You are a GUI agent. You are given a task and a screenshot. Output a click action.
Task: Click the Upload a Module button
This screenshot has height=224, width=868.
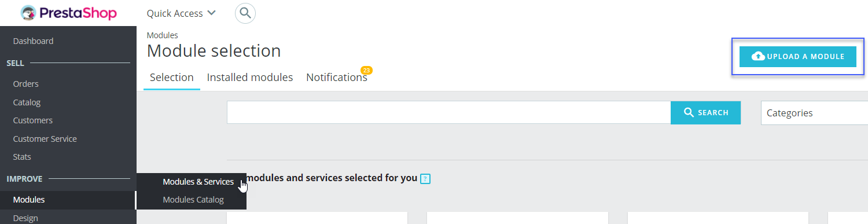(798, 57)
